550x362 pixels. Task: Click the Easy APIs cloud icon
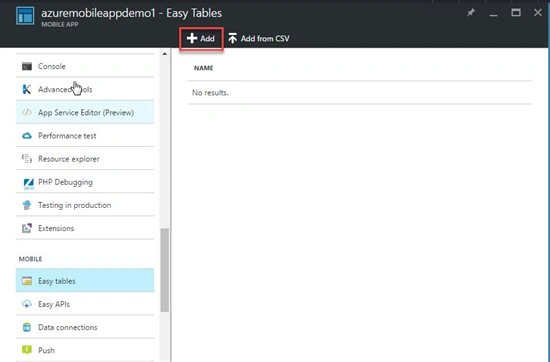coord(27,304)
